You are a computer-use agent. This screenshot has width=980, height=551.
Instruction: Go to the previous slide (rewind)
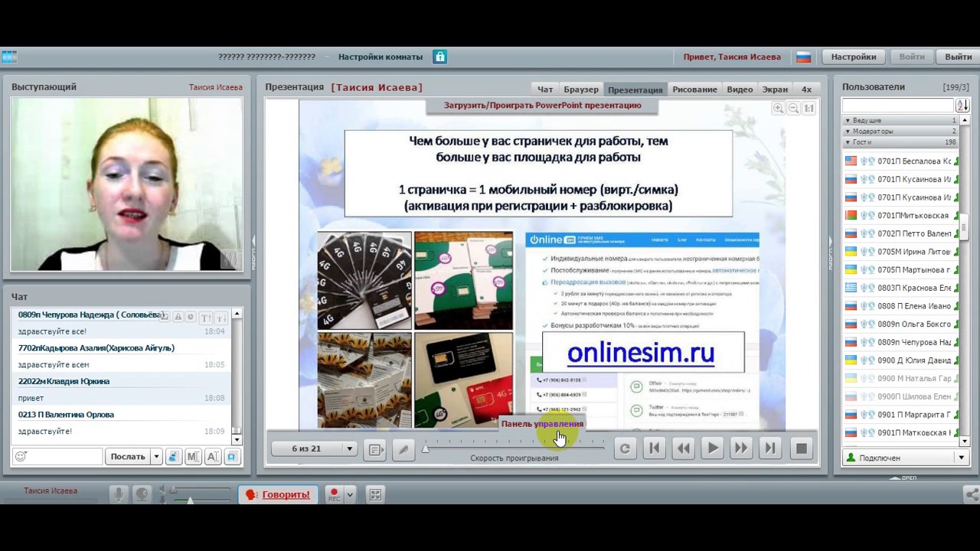(683, 448)
